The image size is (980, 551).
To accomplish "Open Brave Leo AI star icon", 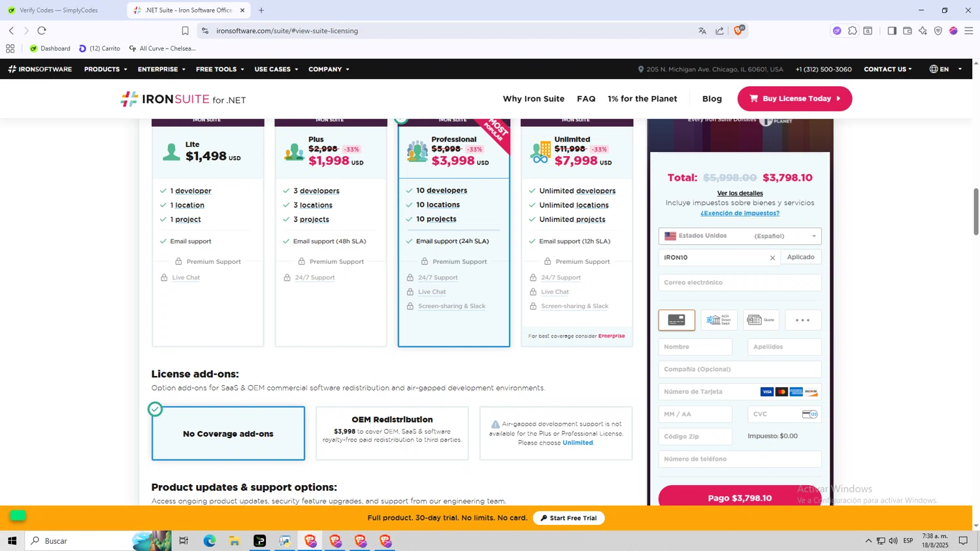I will click(923, 31).
